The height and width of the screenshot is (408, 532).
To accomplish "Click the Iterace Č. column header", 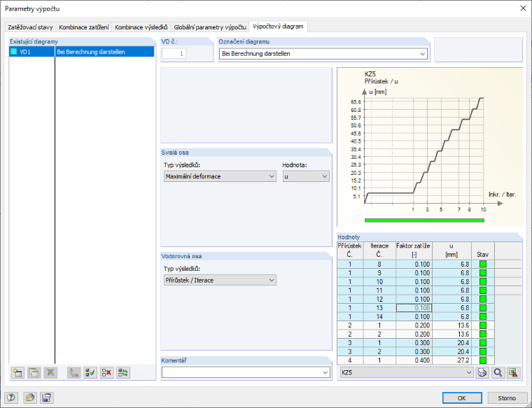I will [379, 251].
